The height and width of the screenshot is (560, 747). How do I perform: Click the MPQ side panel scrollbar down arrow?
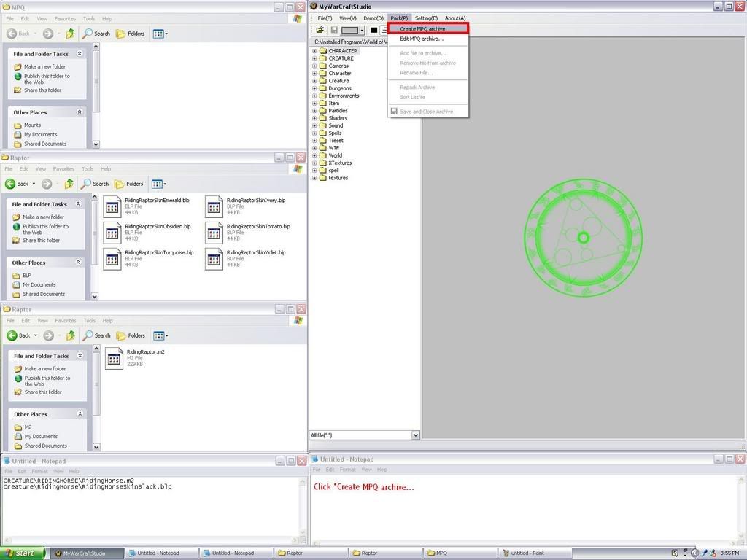point(96,144)
